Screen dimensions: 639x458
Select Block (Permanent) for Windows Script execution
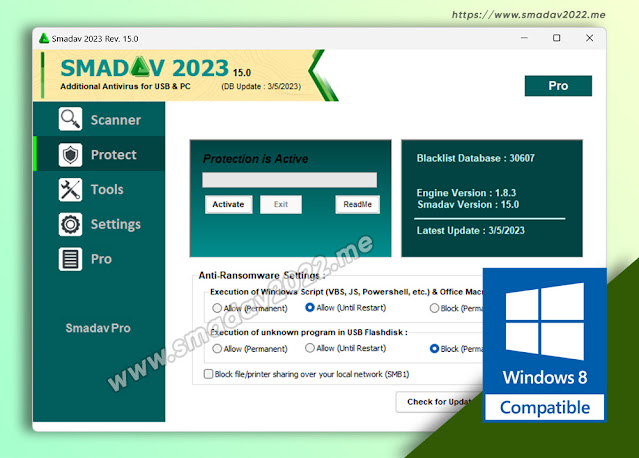point(434,308)
